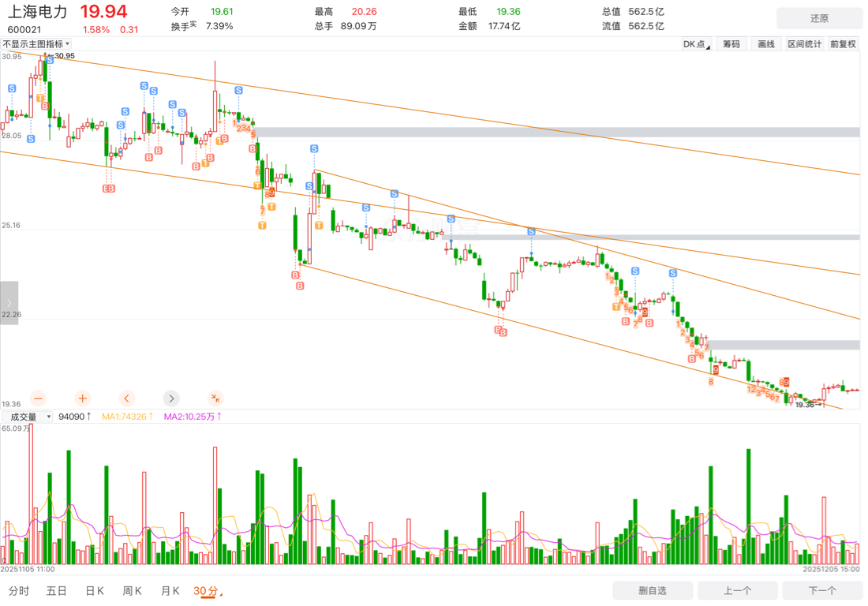
Task: Click the 删自选 button
Action: (653, 590)
